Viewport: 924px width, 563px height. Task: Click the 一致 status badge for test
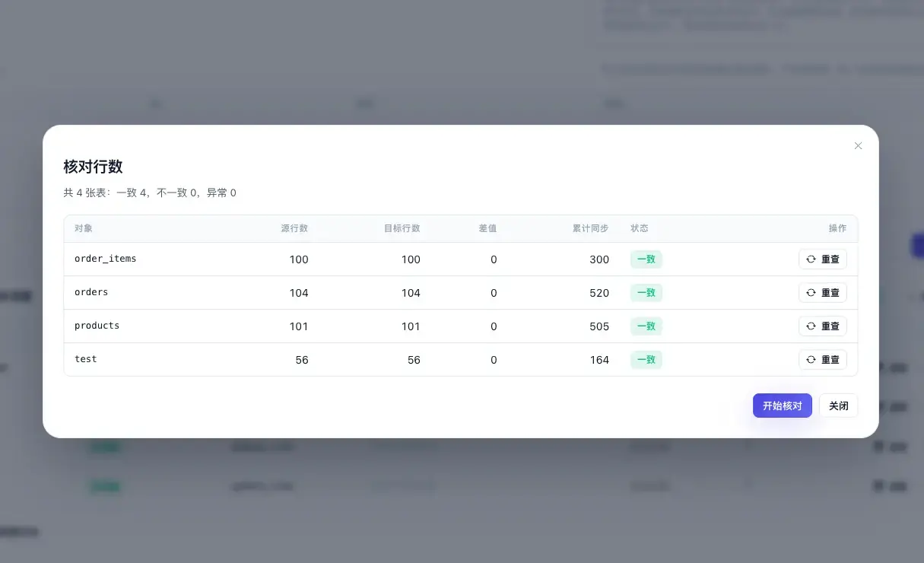pyautogui.click(x=646, y=360)
